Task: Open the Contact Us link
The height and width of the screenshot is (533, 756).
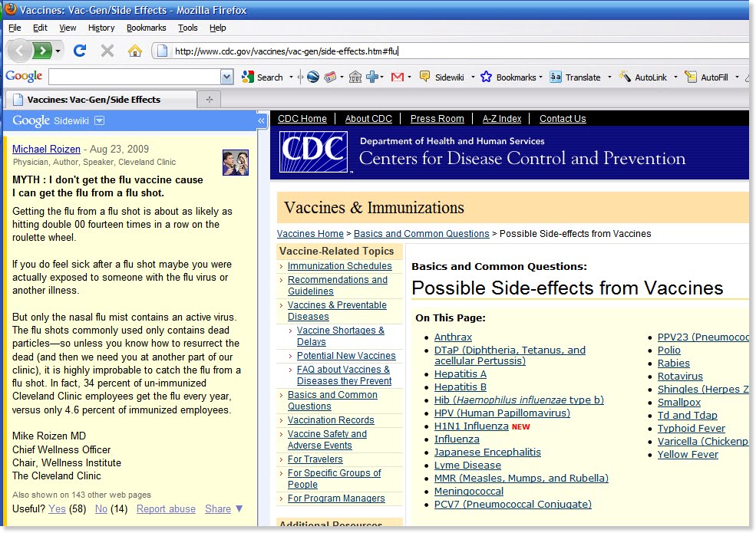Action: pos(563,119)
